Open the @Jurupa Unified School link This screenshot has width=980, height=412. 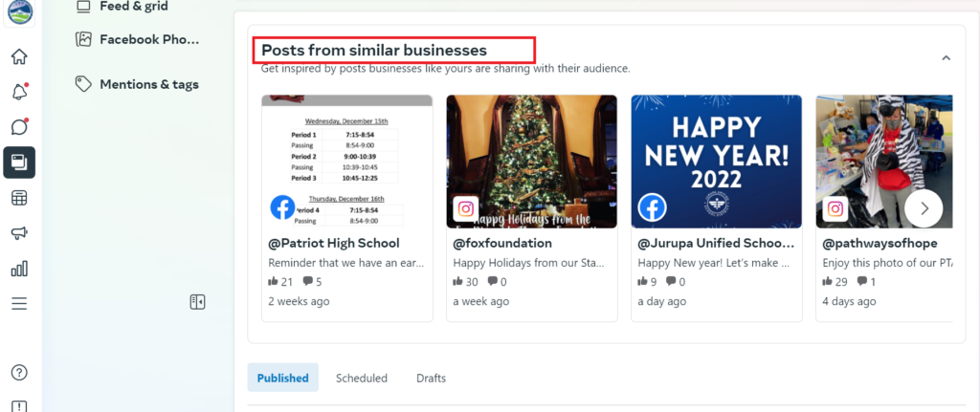coord(716,243)
